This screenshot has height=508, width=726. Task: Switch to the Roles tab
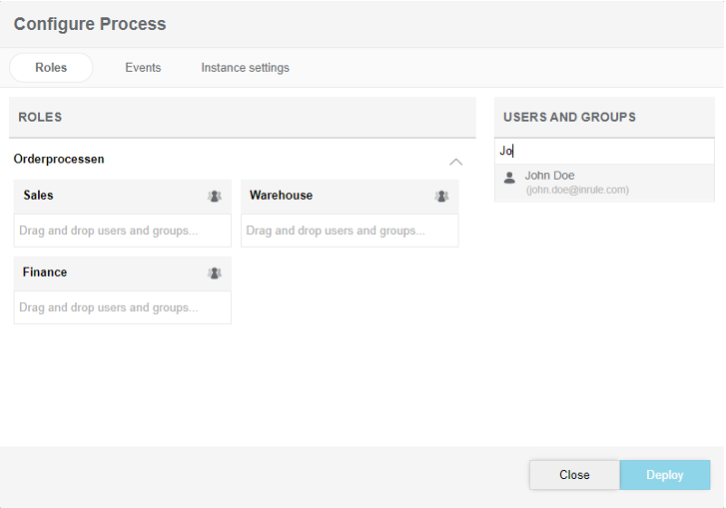click(x=51, y=68)
